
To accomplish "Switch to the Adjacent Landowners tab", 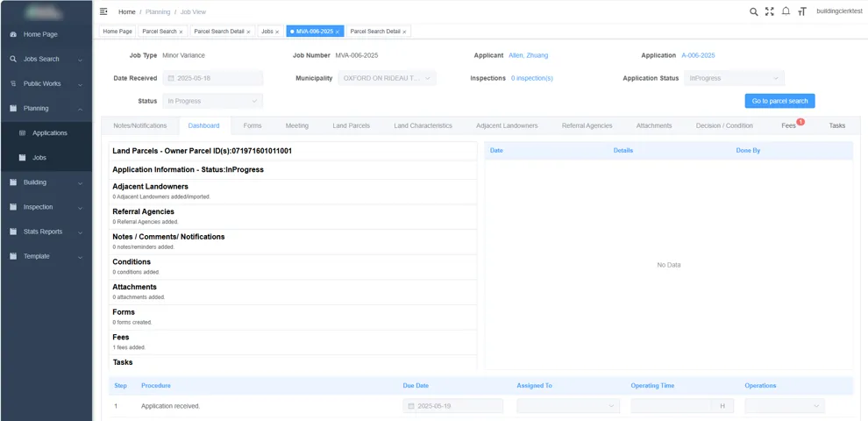I will tap(507, 125).
